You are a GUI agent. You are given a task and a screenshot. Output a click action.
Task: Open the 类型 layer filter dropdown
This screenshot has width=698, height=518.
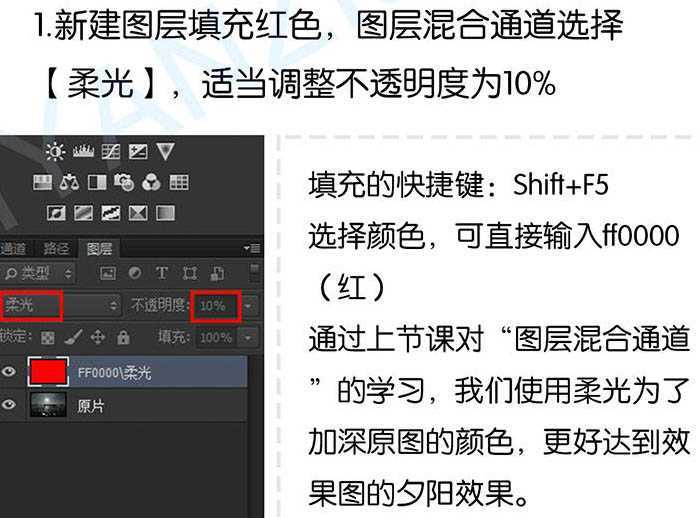37,273
